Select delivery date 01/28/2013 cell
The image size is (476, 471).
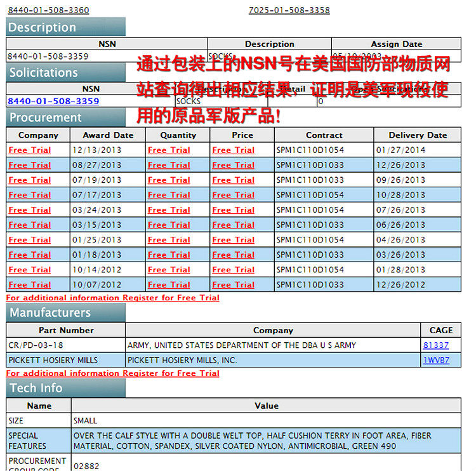[418, 270]
